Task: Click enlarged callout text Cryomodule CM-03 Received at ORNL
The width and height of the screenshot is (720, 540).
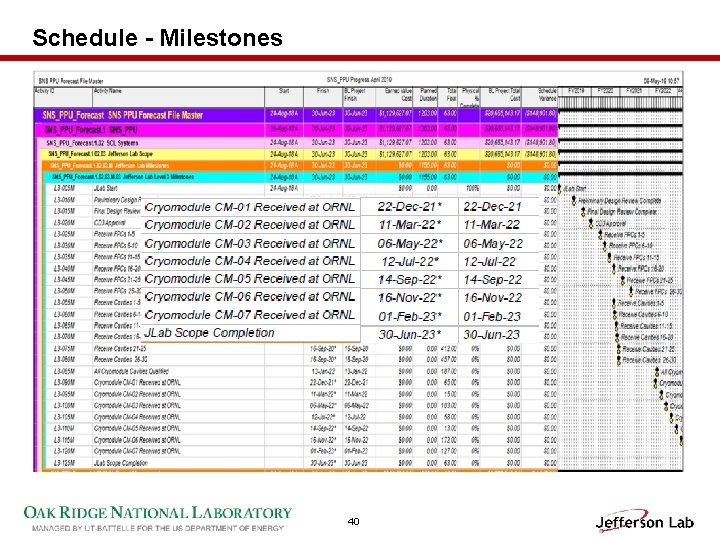Action: pyautogui.click(x=249, y=243)
